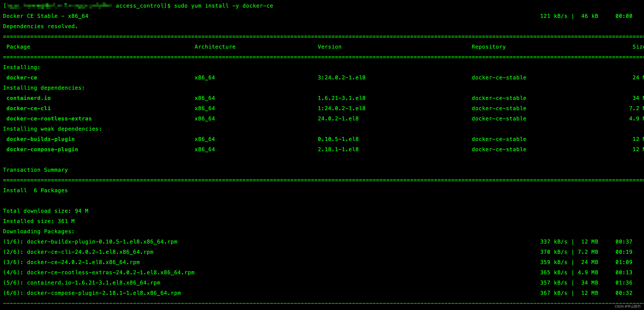The width and height of the screenshot is (644, 310).
Task: Click version '1.6.21-3.1.el8'
Action: pos(342,98)
